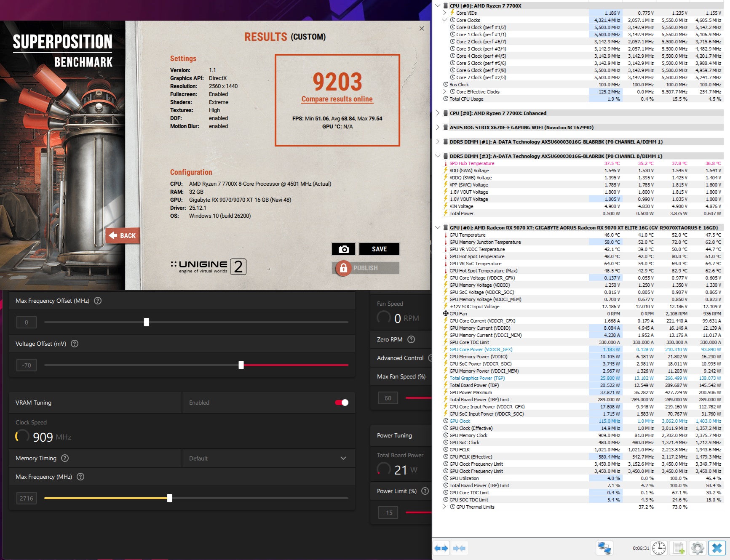This screenshot has height=560, width=730.
Task: Open the Compare results online link
Action: coord(337,99)
